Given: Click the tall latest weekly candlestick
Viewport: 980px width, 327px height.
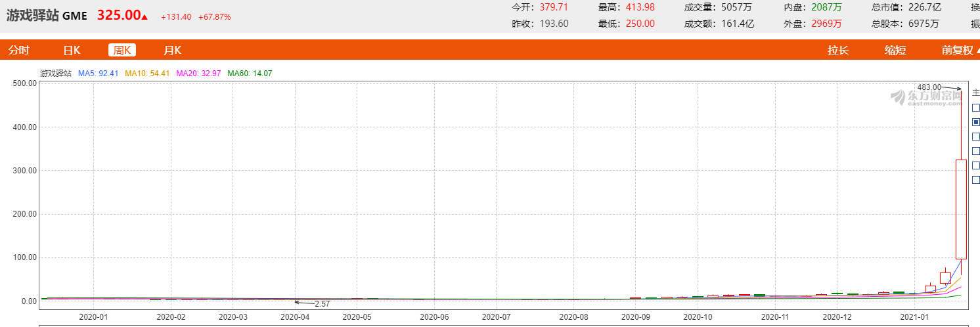Looking at the screenshot, I should coord(961,209).
